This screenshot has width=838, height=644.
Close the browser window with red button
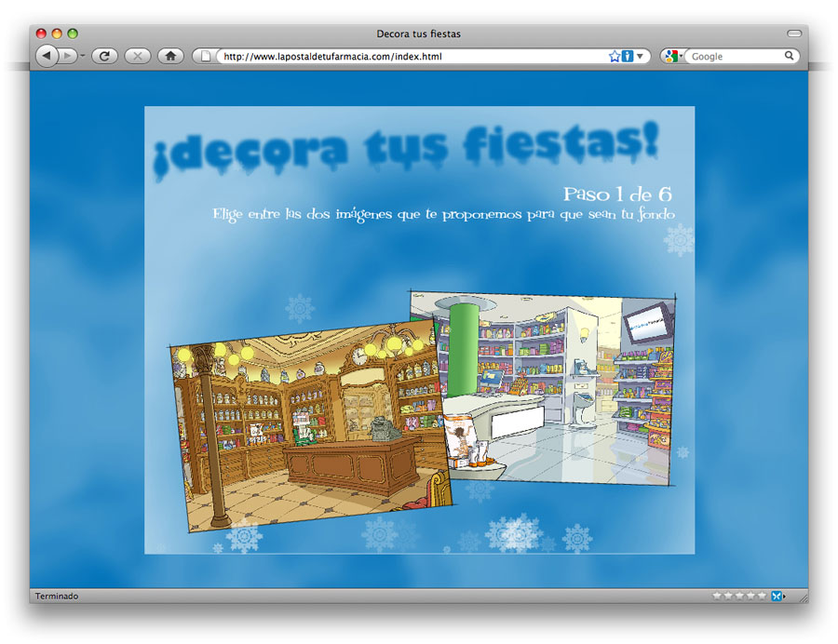[x=41, y=34]
